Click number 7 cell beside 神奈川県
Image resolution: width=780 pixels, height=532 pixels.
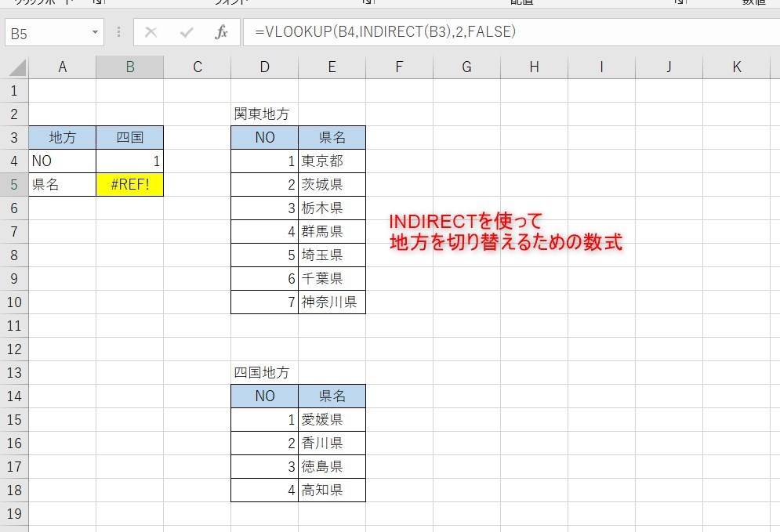265,302
